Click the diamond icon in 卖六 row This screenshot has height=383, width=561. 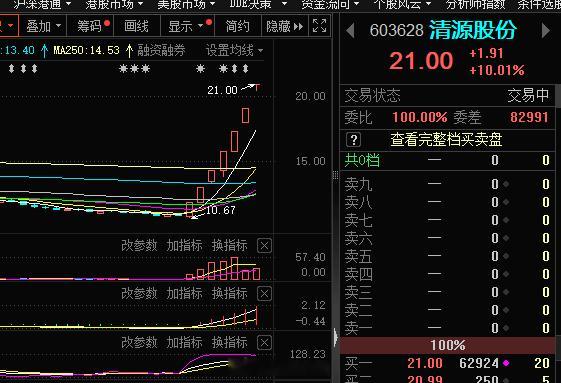506,238
